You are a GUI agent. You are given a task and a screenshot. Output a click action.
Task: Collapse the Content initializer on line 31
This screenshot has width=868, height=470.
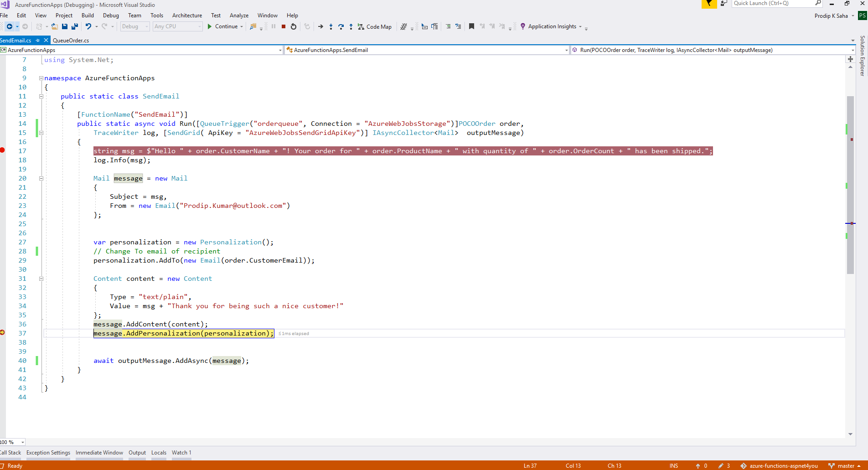click(x=41, y=279)
